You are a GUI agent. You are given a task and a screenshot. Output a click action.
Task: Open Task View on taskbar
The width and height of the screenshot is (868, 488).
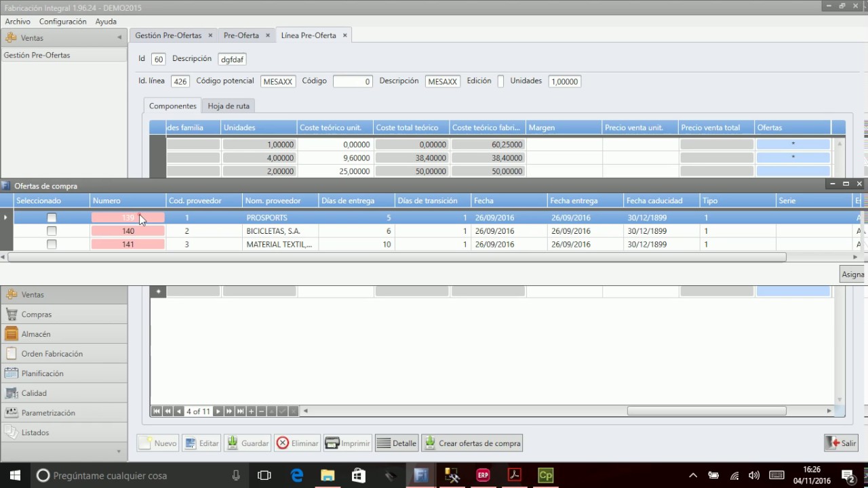[x=264, y=476]
